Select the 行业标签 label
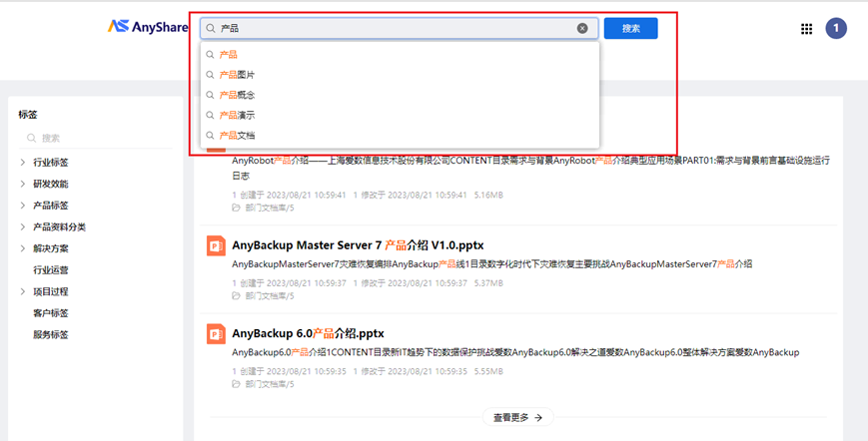 pyautogui.click(x=51, y=163)
